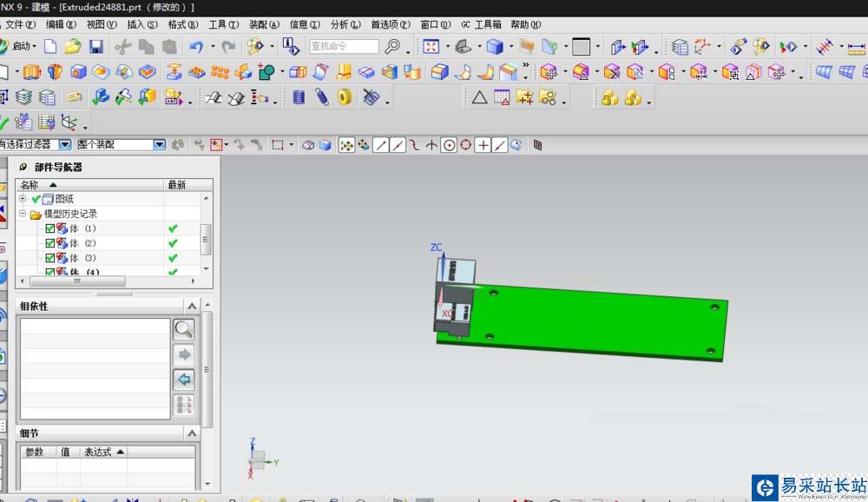Open the 插入(S) menu
868x502 pixels.
click(142, 24)
